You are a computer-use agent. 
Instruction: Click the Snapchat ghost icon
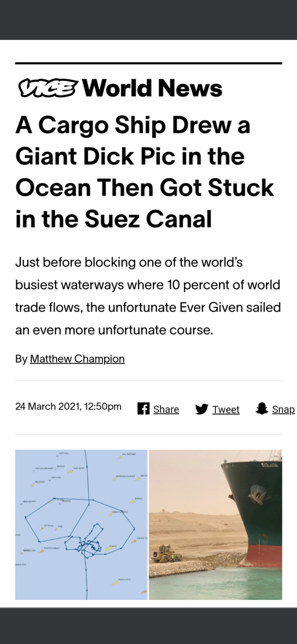pyautogui.click(x=262, y=409)
